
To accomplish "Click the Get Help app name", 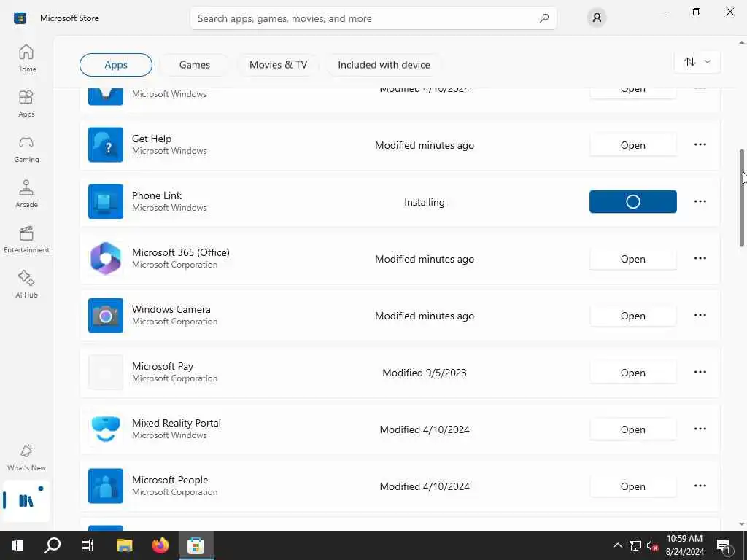I will point(152,139).
